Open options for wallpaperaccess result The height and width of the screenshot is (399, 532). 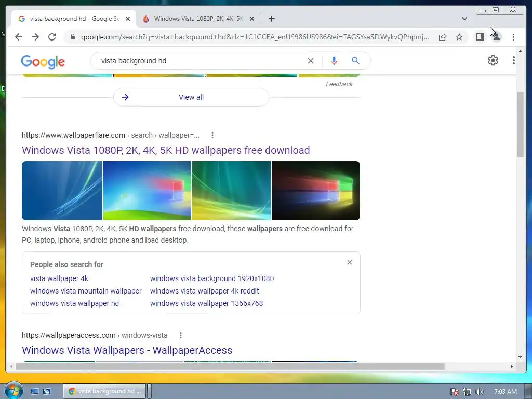pos(181,335)
